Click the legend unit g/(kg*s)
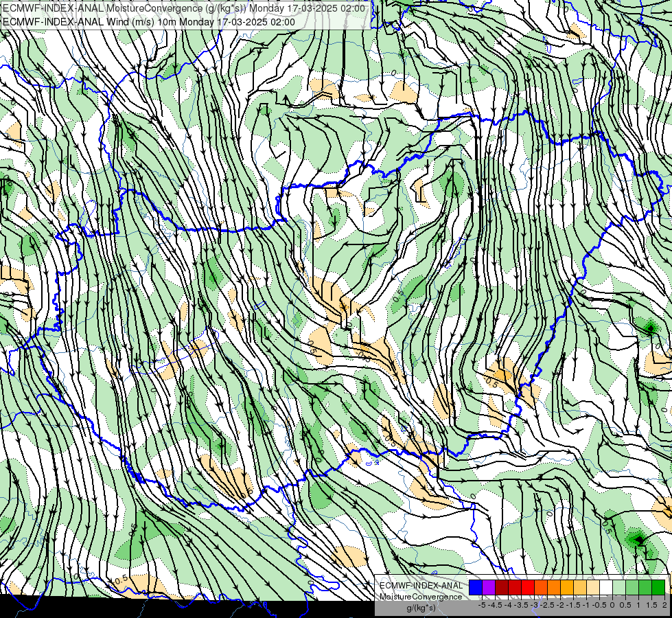This screenshot has height=618, width=672. tap(421, 608)
